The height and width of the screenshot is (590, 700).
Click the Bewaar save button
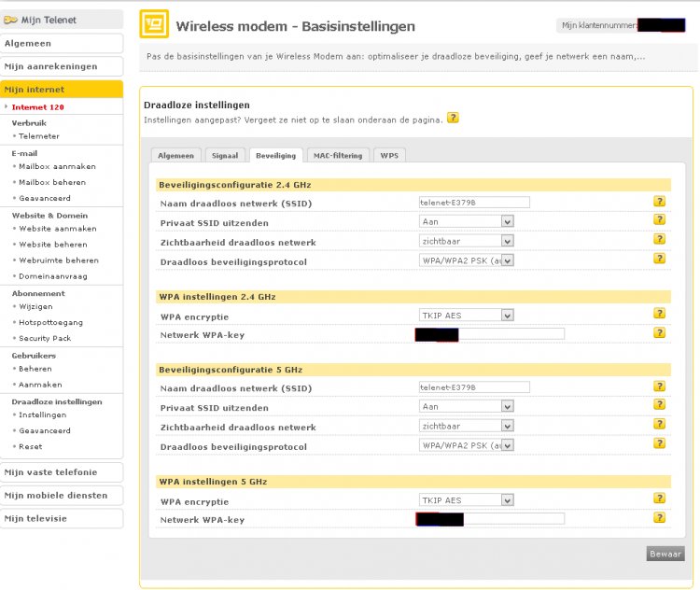(x=665, y=554)
